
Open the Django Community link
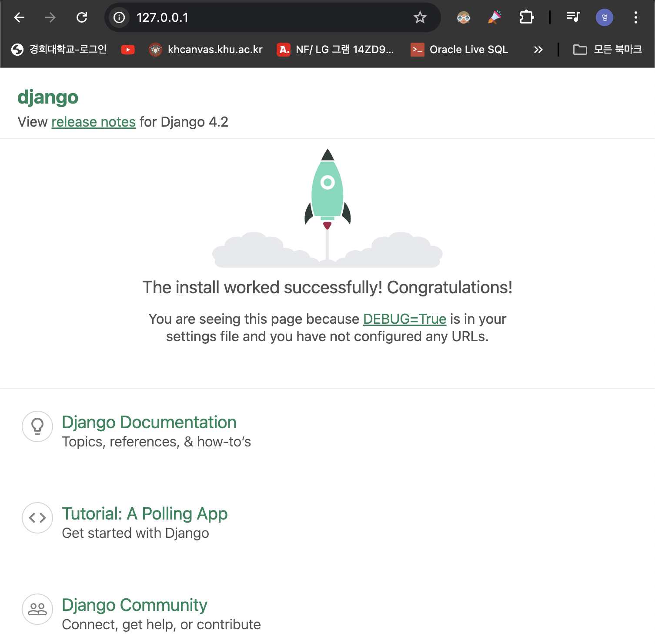(x=134, y=605)
